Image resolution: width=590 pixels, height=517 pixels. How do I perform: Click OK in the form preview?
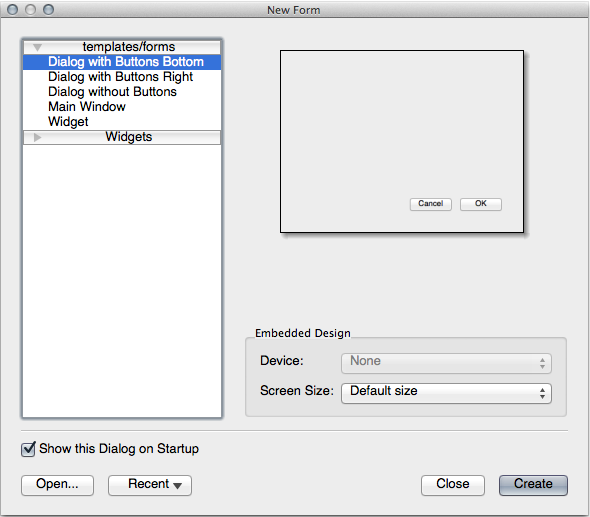481,204
